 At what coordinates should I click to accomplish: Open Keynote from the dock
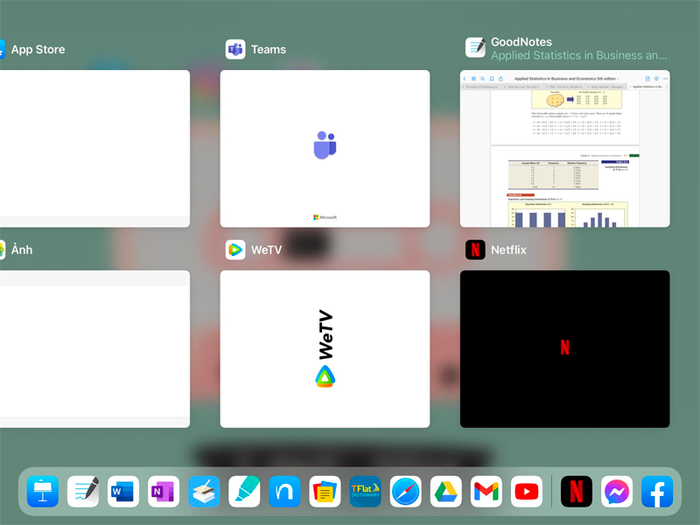tap(43, 491)
